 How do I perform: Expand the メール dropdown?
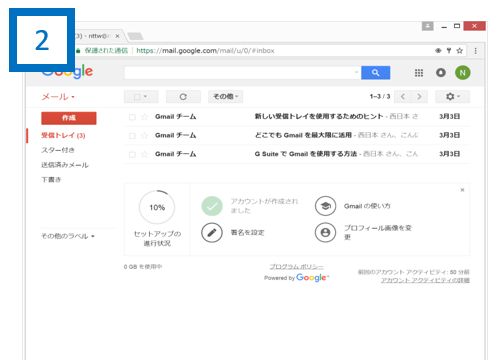58,97
